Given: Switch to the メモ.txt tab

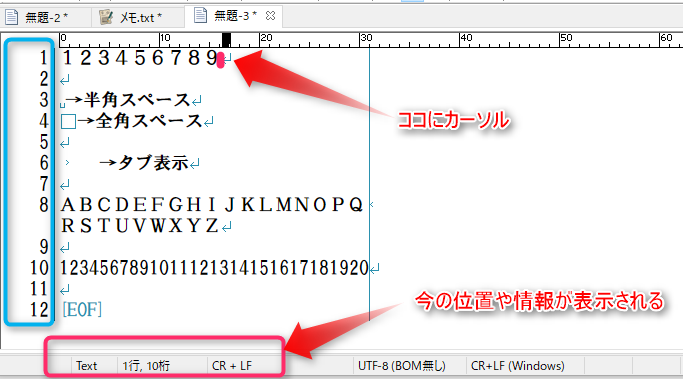Looking at the screenshot, I should coord(138,17).
